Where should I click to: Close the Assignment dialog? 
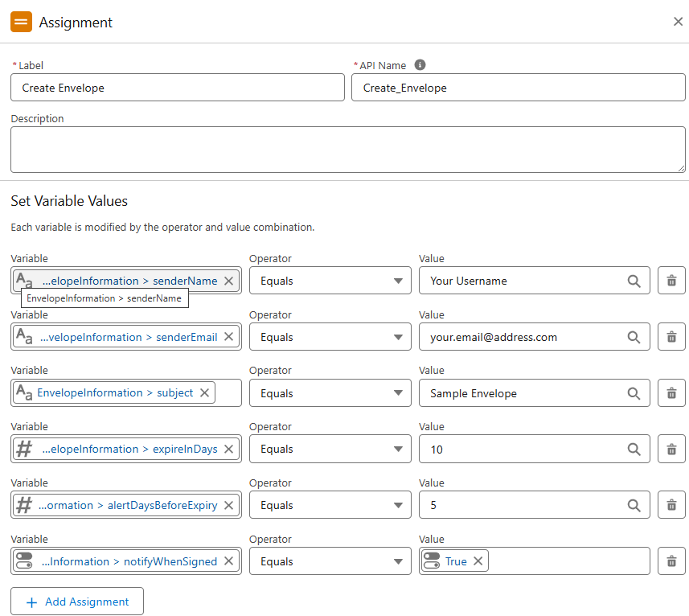678,22
